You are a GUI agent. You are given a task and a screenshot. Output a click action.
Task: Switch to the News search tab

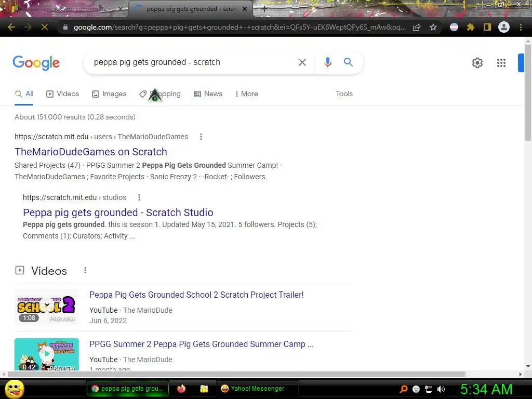(x=208, y=94)
